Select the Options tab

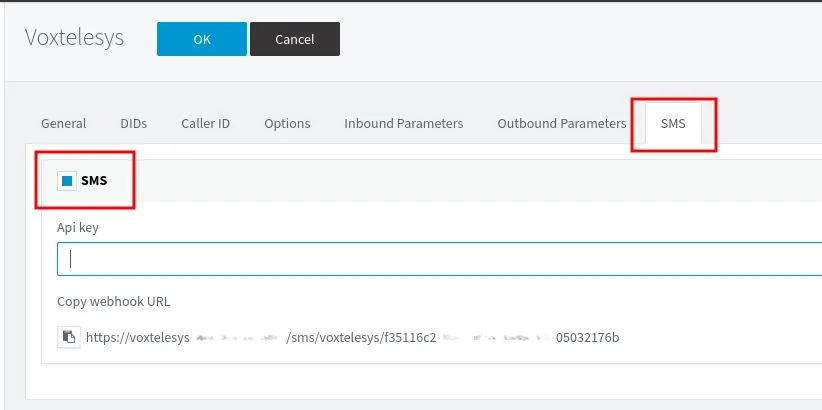click(x=287, y=124)
